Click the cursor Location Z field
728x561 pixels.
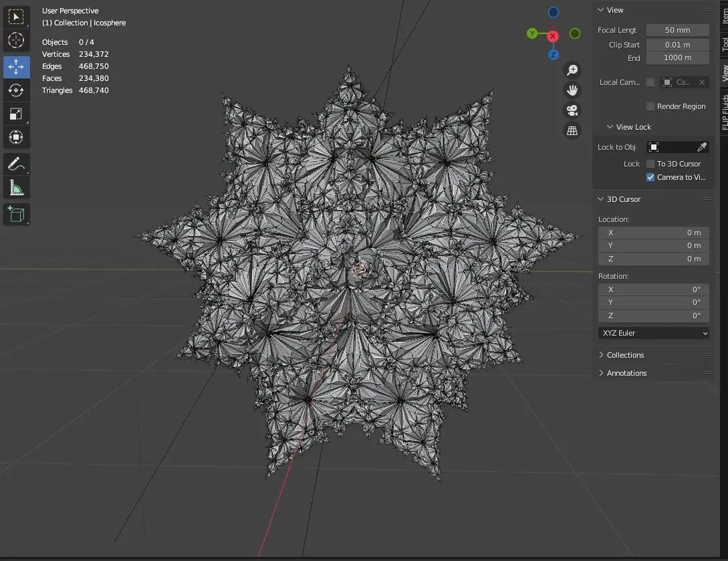653,259
